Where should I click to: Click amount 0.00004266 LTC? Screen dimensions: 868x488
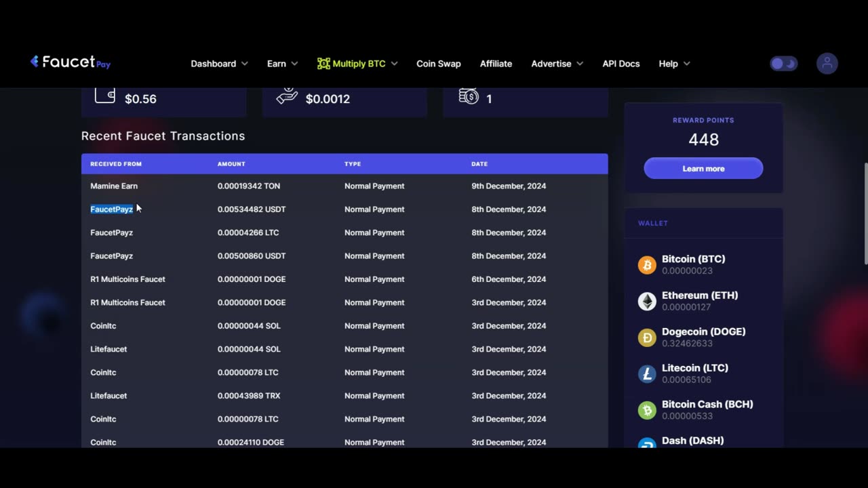(x=248, y=232)
